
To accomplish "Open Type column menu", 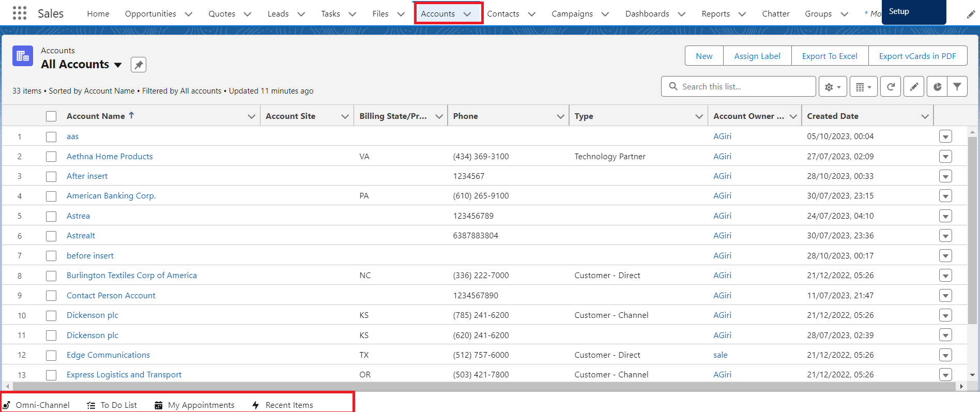I will coord(699,116).
